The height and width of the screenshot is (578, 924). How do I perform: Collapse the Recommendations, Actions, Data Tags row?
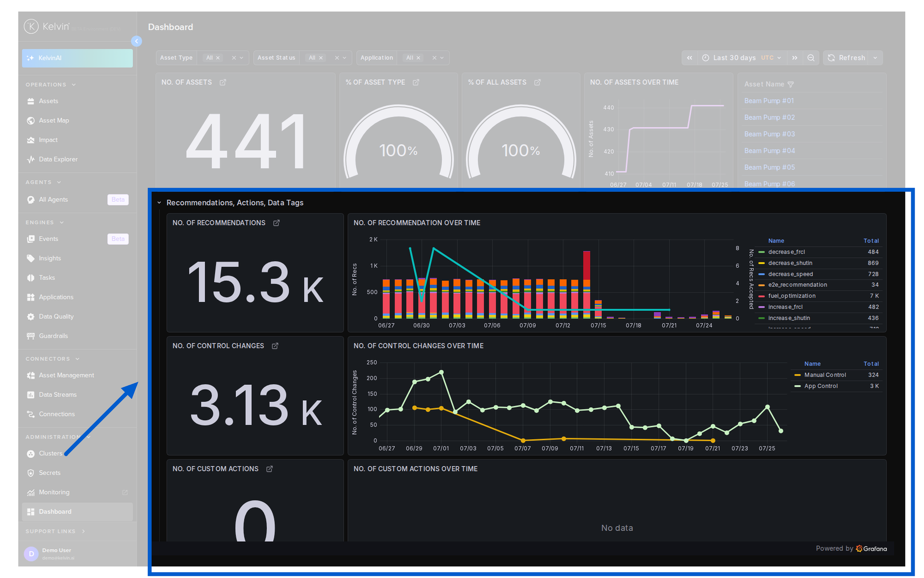click(159, 203)
